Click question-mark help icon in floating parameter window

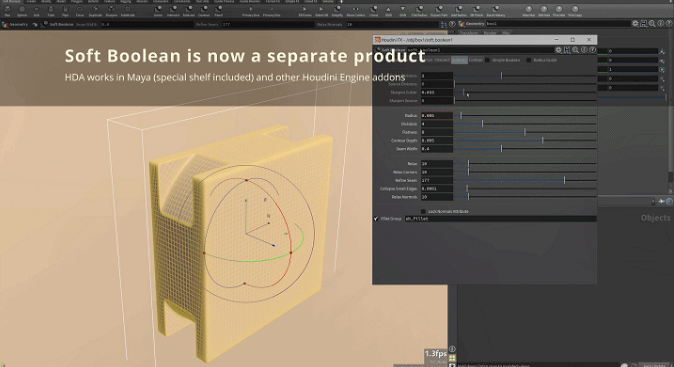[x=592, y=50]
